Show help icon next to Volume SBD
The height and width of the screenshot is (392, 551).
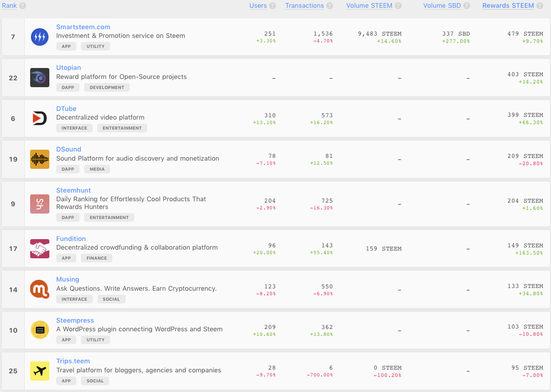tap(467, 6)
